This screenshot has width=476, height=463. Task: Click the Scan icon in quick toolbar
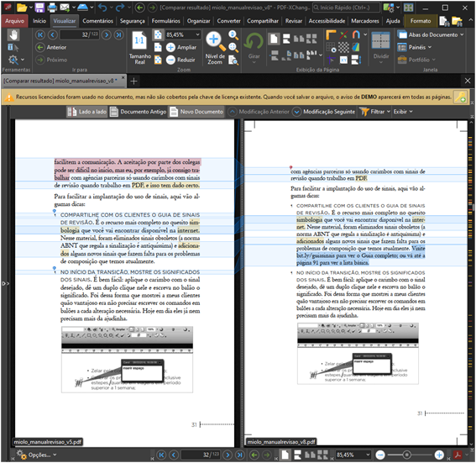(82, 8)
